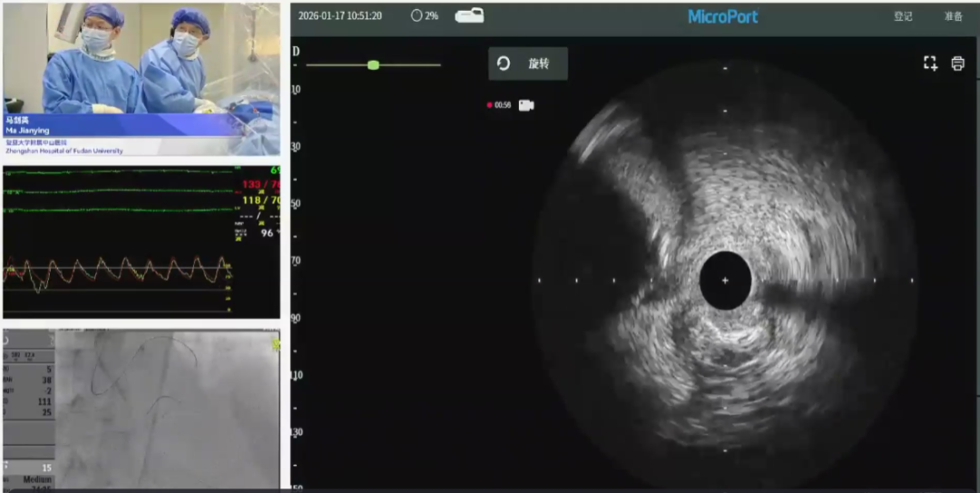The image size is (980, 493).
Task: Click the green slider handle
Action: pyautogui.click(x=373, y=64)
